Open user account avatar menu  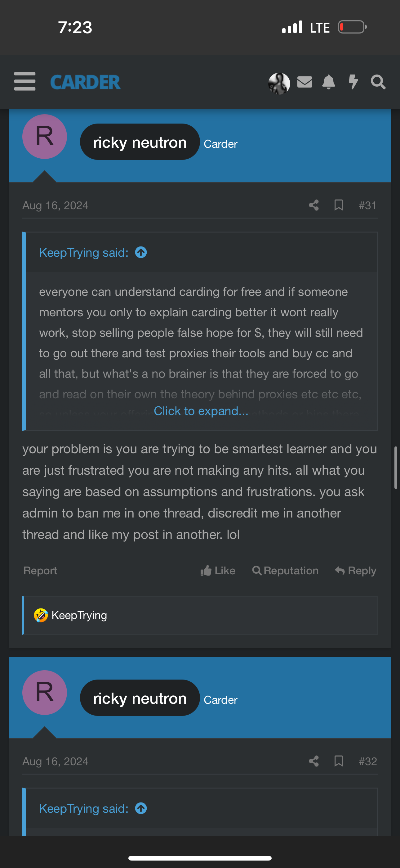click(x=279, y=83)
